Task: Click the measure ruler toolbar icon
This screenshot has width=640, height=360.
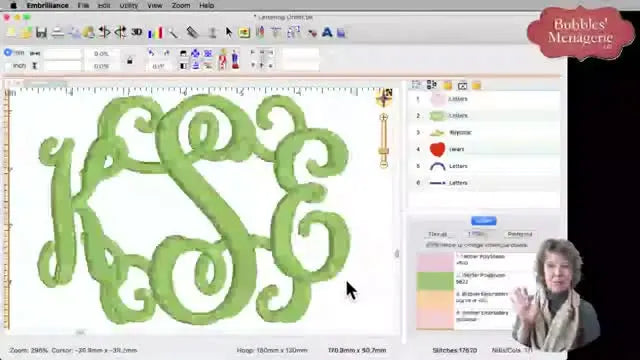Action: (192, 32)
